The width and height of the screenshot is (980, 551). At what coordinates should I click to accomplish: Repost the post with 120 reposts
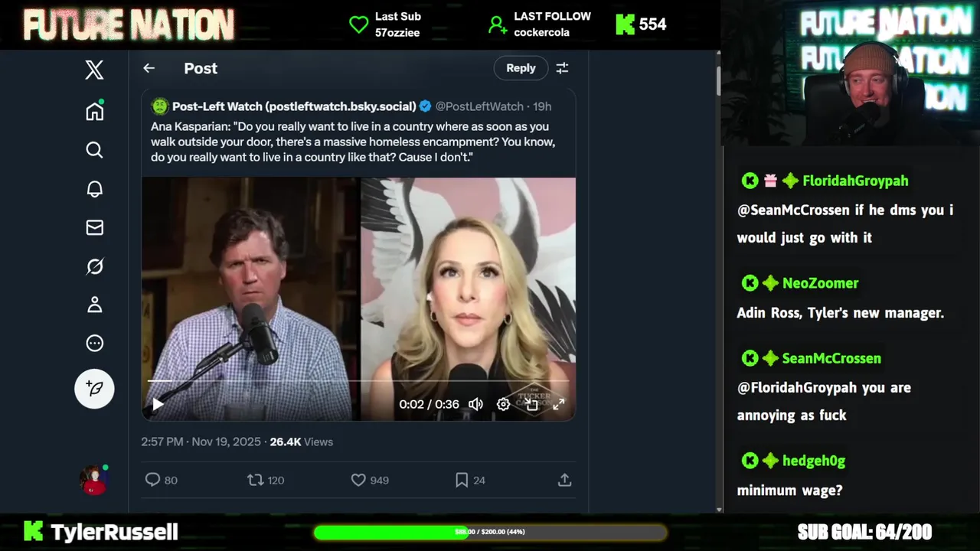click(x=266, y=480)
